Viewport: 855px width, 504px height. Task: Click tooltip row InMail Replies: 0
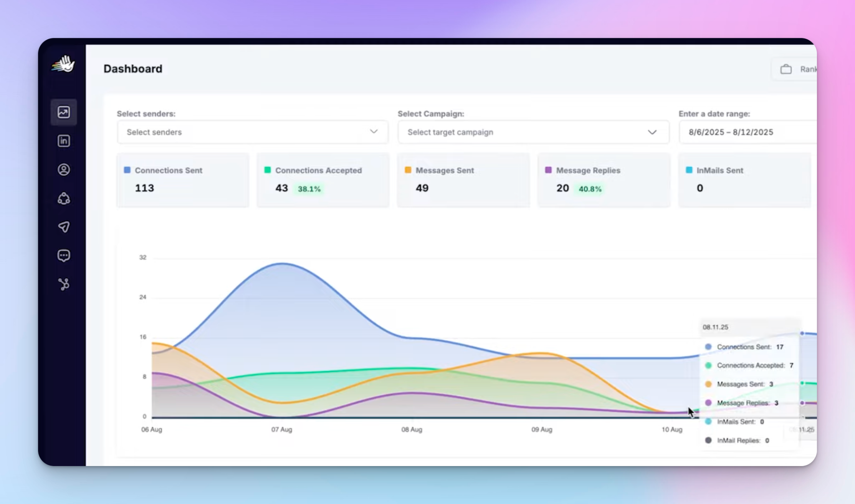pos(737,441)
